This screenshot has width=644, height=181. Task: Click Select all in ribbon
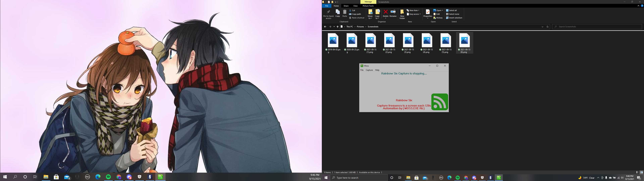click(451, 11)
